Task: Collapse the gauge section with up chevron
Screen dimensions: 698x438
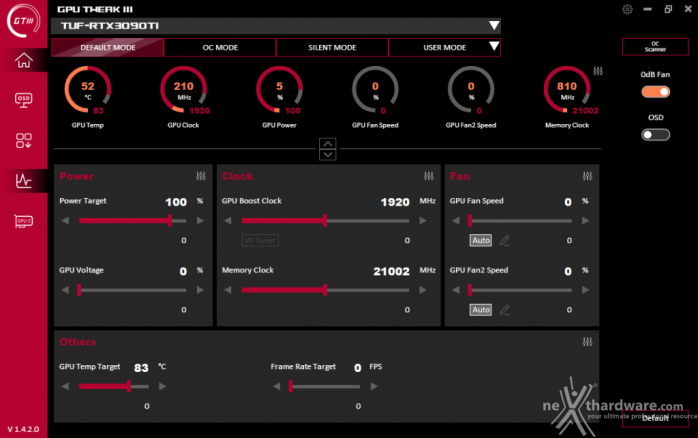Action: [328, 144]
